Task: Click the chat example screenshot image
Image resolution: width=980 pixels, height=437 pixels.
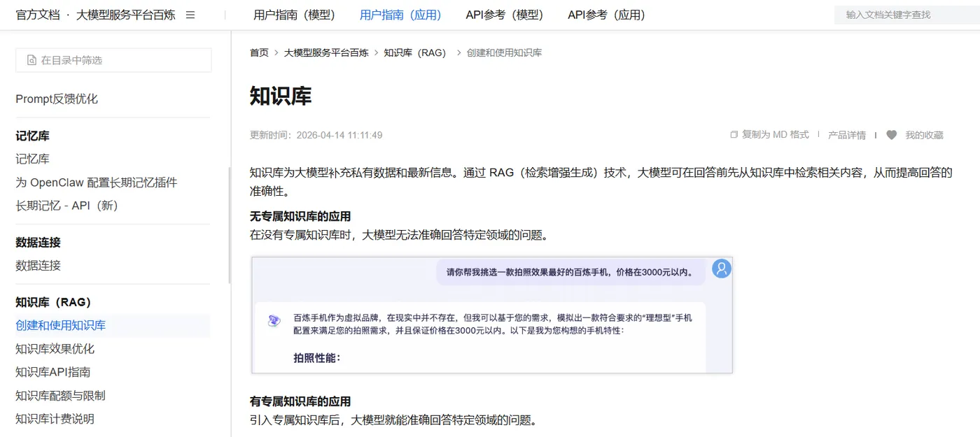Action: [492, 315]
